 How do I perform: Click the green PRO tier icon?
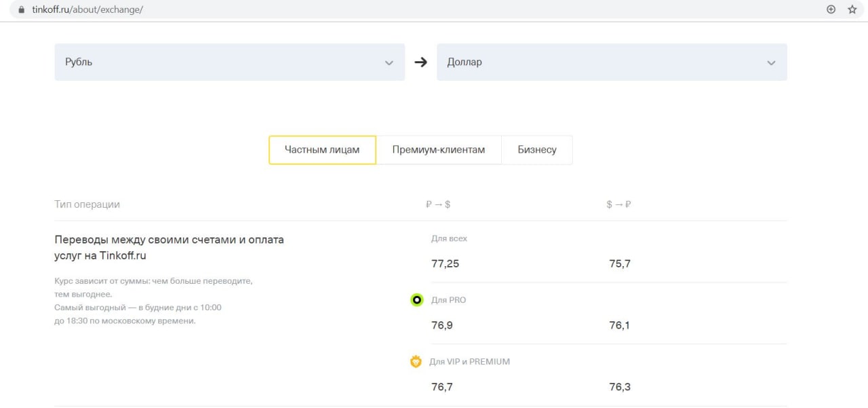(417, 300)
